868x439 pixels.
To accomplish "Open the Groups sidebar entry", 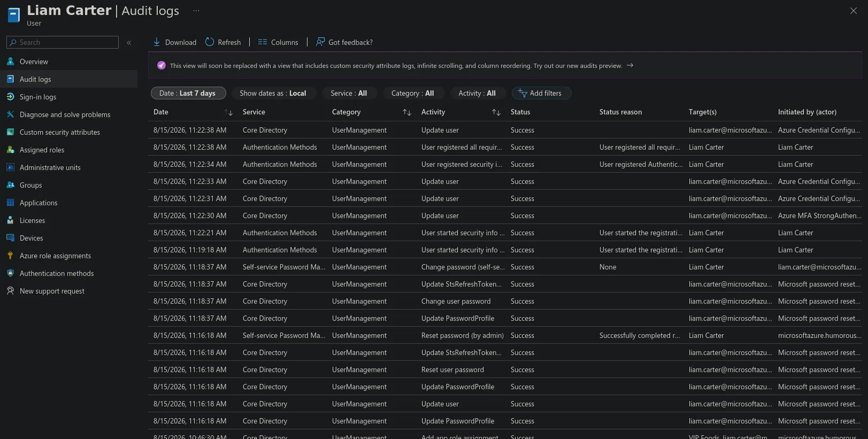I will [x=68, y=185].
